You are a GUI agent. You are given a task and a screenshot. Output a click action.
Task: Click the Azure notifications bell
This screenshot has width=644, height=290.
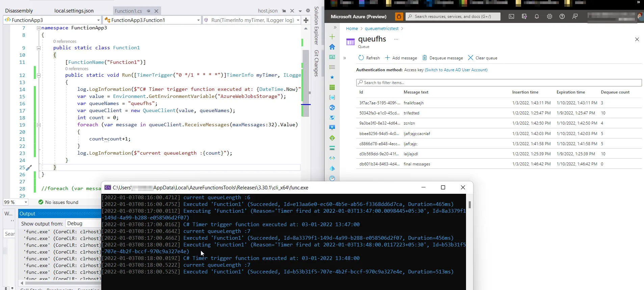[x=537, y=17]
